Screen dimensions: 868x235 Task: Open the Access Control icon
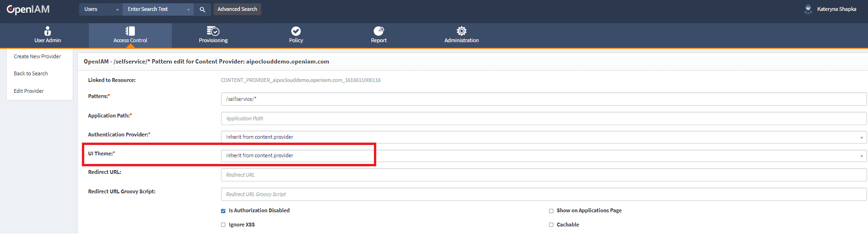(x=130, y=31)
